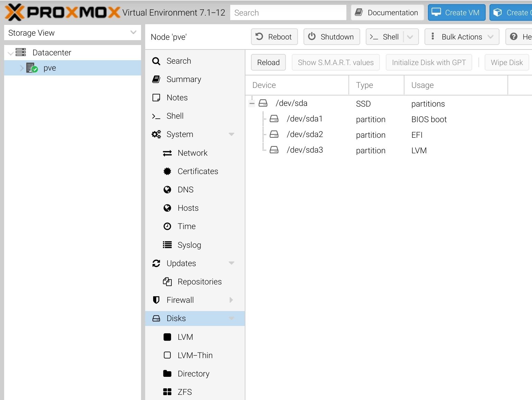
Task: Collapse the Datacenter tree node
Action: click(11, 53)
